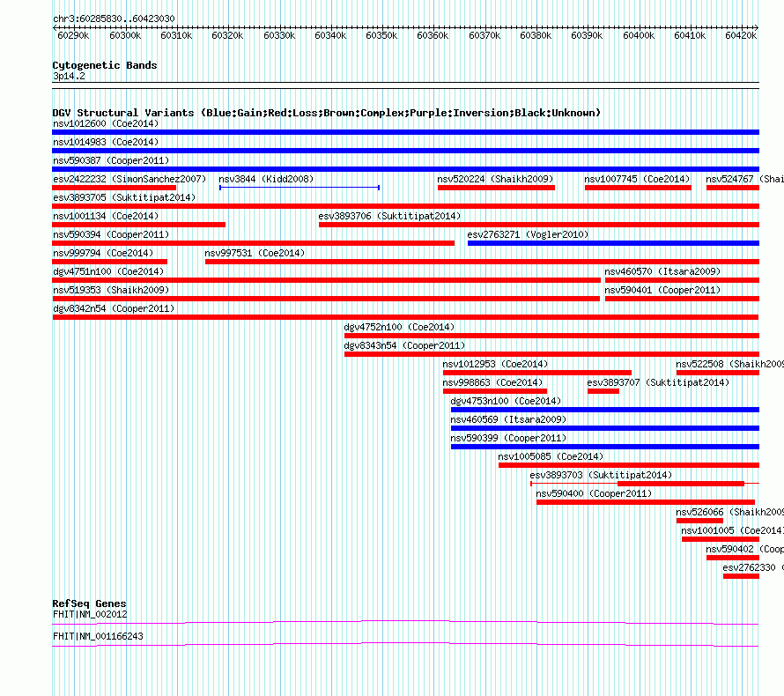
Task: Open nsv999794 (Coe2014) variant label
Action: pos(103,253)
